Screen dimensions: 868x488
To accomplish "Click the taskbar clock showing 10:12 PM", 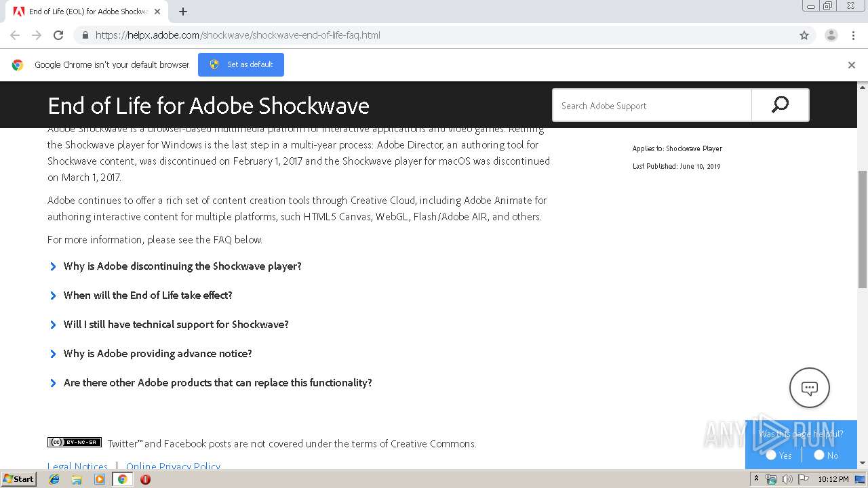I will coord(833,479).
